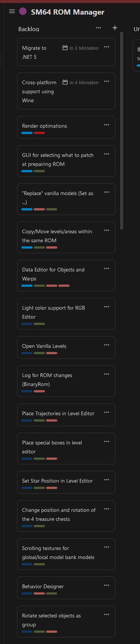Select the Backlog column header title
Screen dimensions: 140x644
pyautogui.click(x=29, y=29)
